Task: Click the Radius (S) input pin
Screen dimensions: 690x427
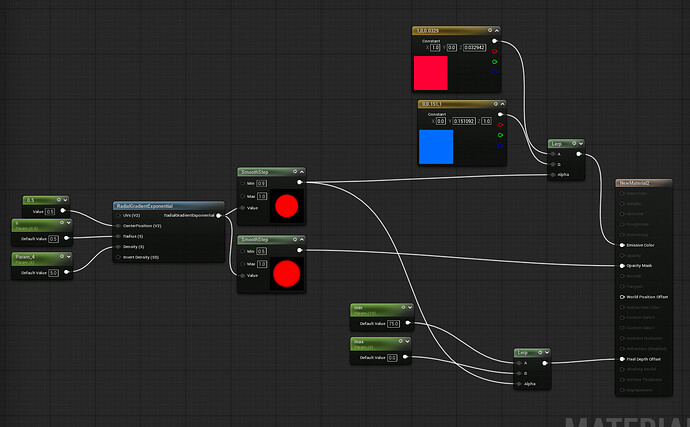Action: pos(119,236)
